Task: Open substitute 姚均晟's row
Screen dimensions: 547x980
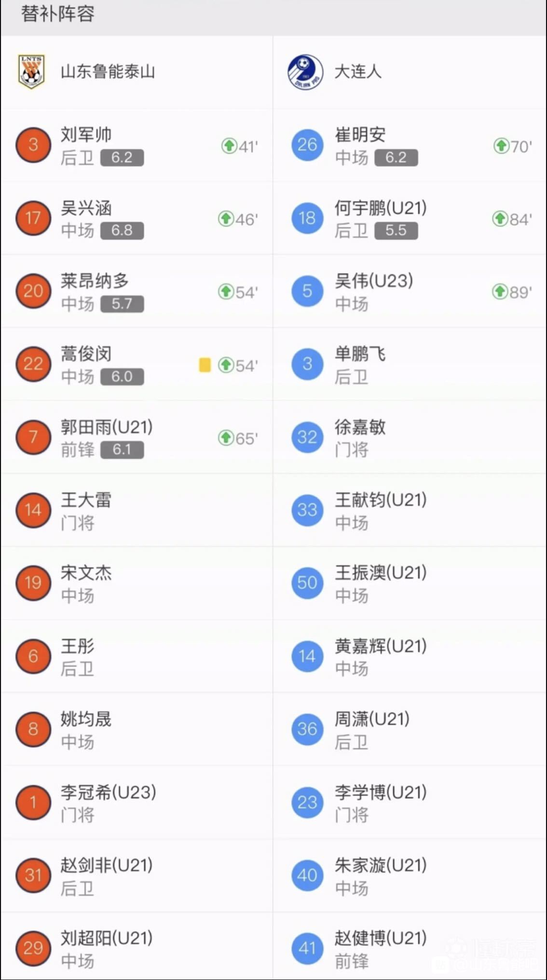Action: click(137, 729)
